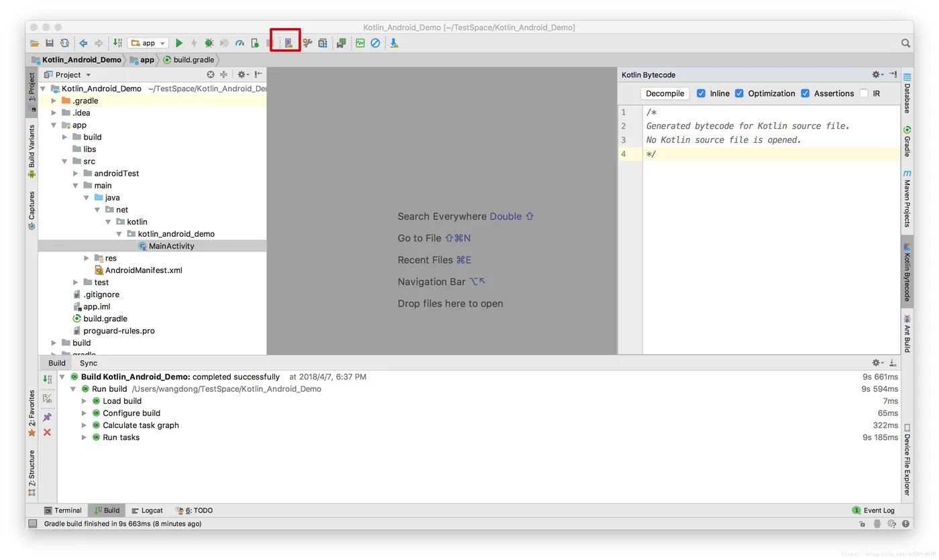
Task: Click the Synchronize refresh toolbar icon
Action: pyautogui.click(x=64, y=43)
